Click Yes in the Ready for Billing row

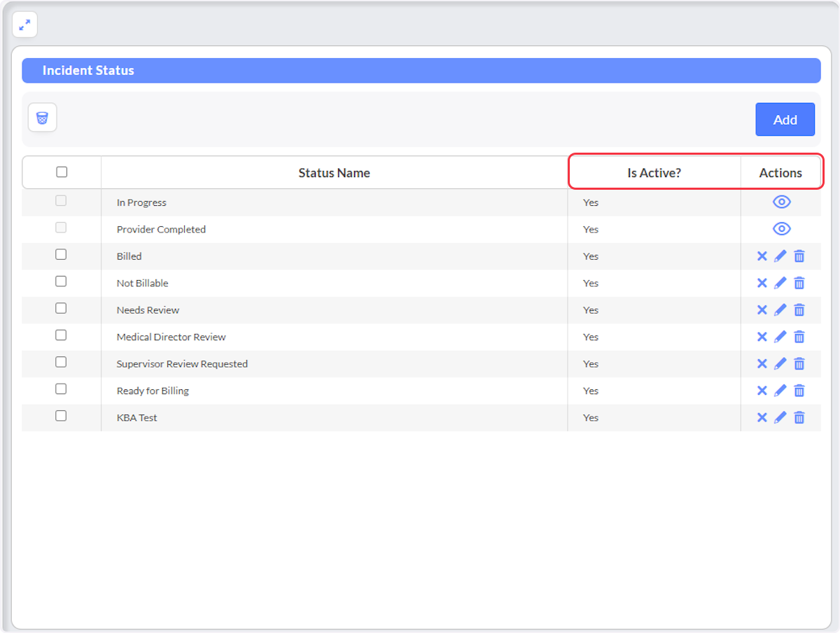(591, 391)
